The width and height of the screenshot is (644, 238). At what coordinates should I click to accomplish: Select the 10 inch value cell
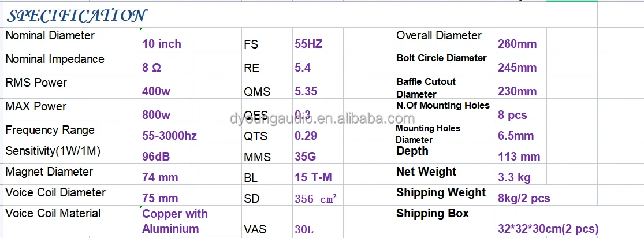(162, 44)
